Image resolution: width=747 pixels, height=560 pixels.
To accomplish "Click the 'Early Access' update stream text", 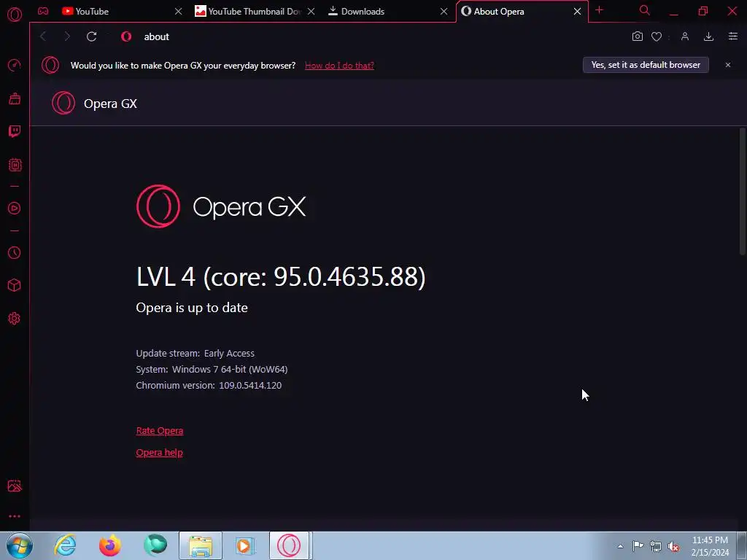I will pos(229,354).
